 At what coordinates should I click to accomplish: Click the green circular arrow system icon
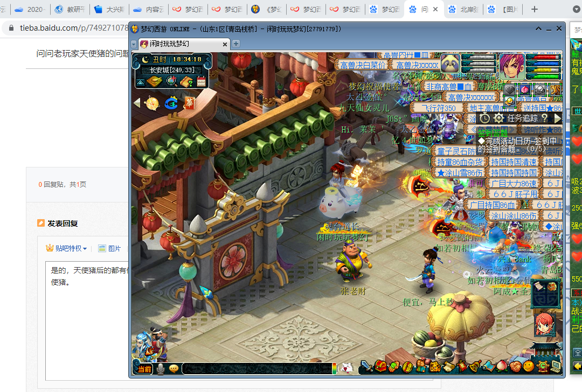[x=543, y=366]
